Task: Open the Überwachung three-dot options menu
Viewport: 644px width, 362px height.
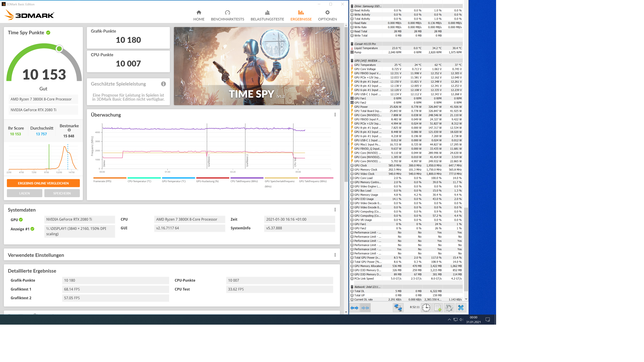Action: coord(335,115)
